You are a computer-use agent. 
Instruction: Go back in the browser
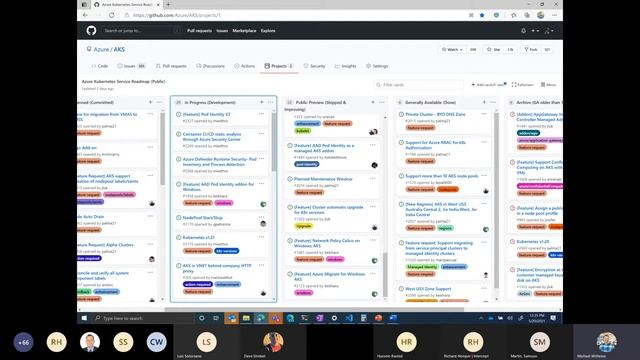tap(85, 15)
